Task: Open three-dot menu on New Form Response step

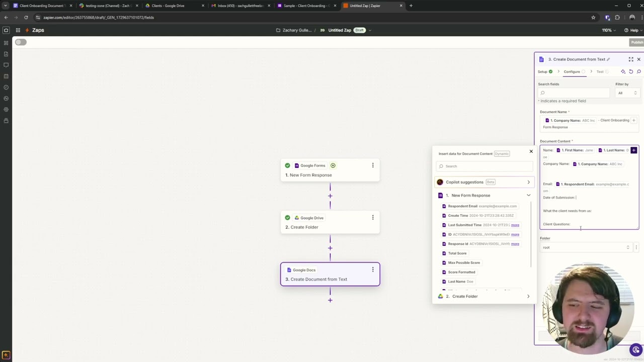Action: 373,165
